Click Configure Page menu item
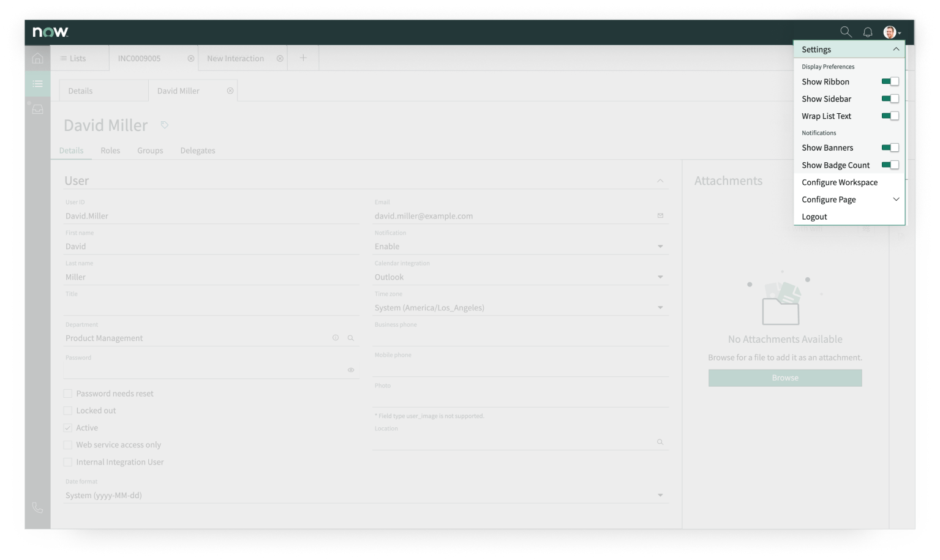Viewport: 940px width, 560px height. (849, 200)
